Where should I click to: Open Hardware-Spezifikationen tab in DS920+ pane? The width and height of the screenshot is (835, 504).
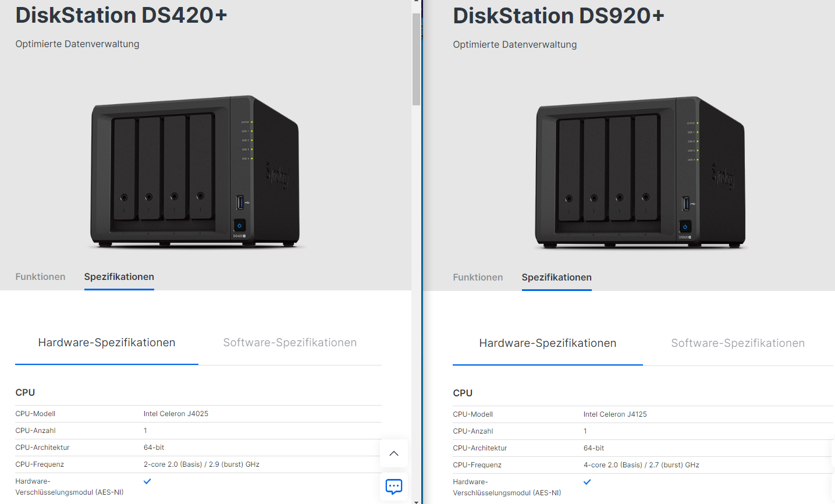[548, 343]
